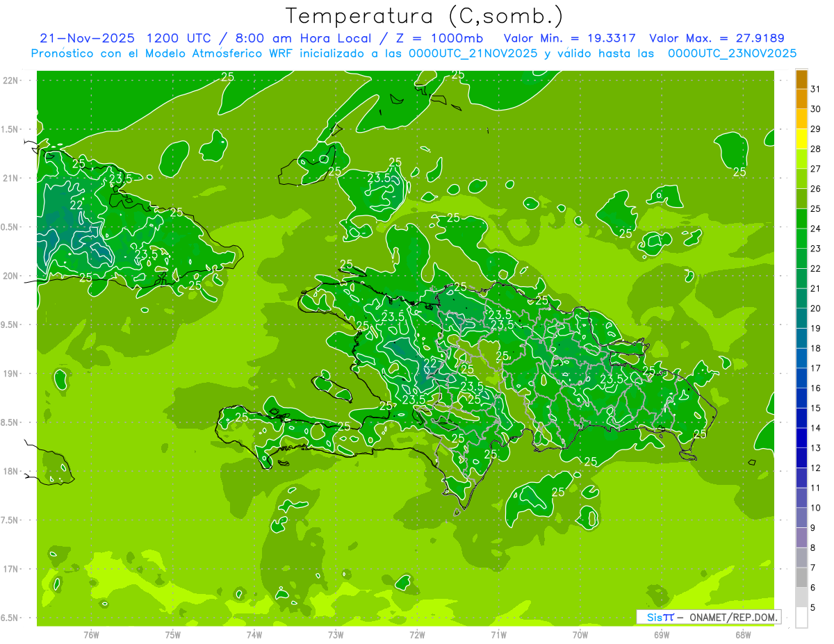
Task: Click the "0000UTC_23NOV2025" valid-until time text
Action: pyautogui.click(x=732, y=53)
